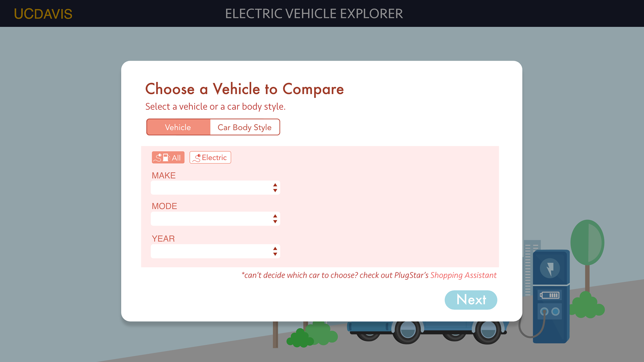Click the YEAR dropdown arrows
644x362 pixels.
275,251
